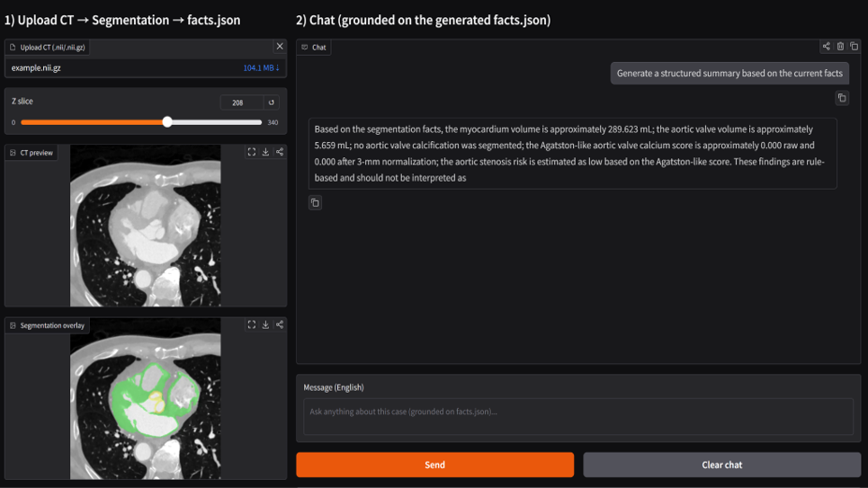
Task: Share the CT preview image
Action: pos(280,152)
